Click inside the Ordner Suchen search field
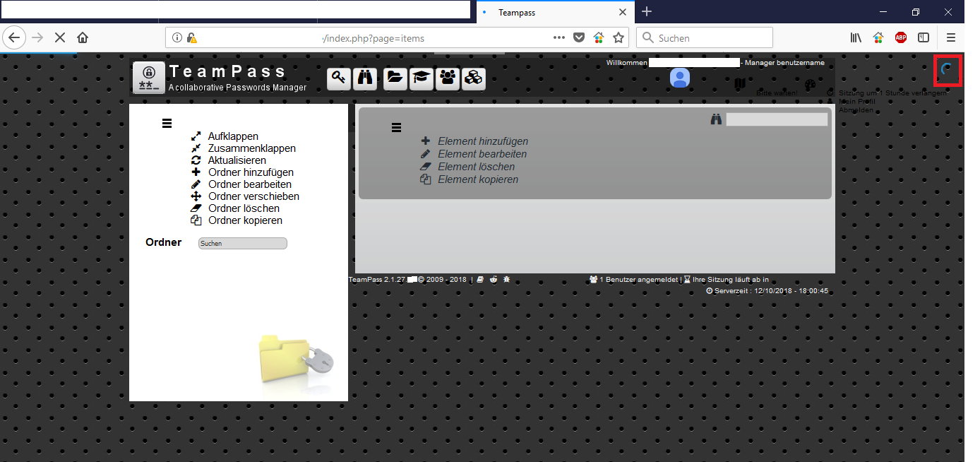The image size is (980, 462). tap(242, 243)
